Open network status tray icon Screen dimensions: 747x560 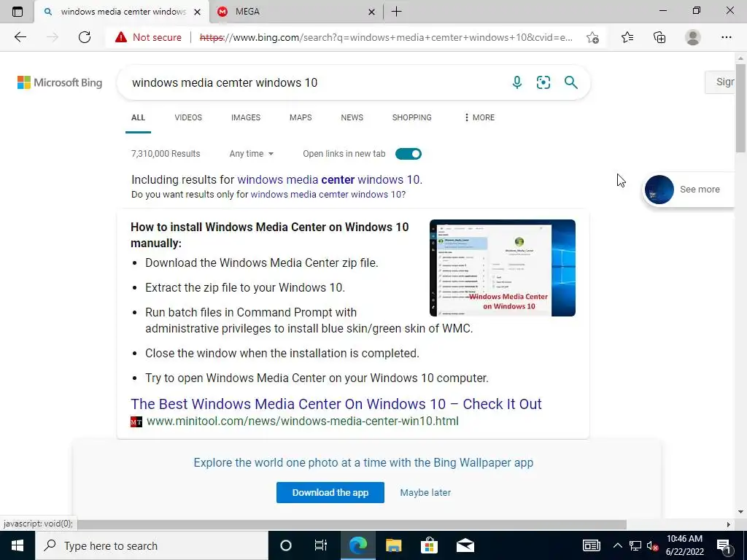(635, 545)
